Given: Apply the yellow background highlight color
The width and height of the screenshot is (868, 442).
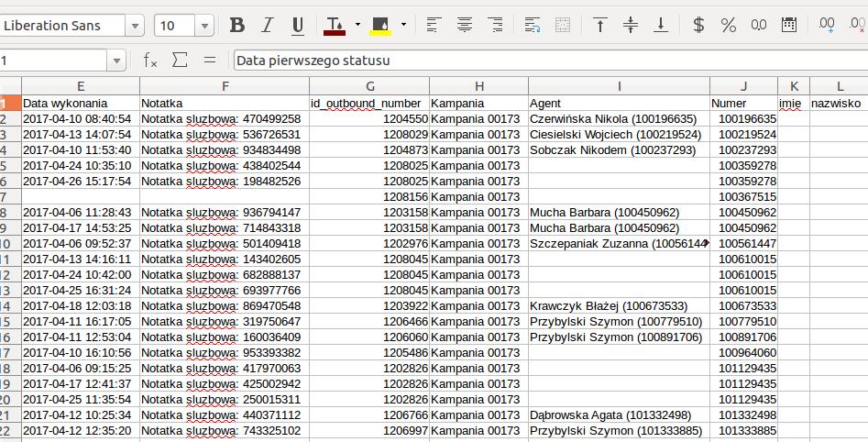Looking at the screenshot, I should pos(380,26).
